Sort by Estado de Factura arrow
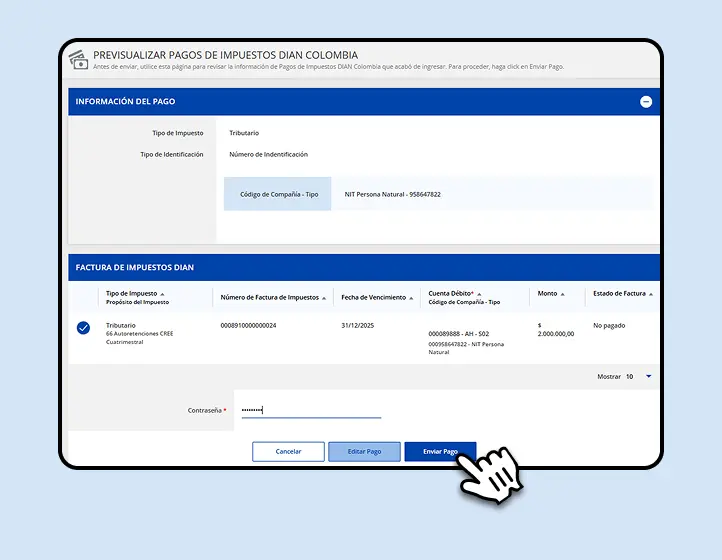The image size is (722, 560). point(651,294)
